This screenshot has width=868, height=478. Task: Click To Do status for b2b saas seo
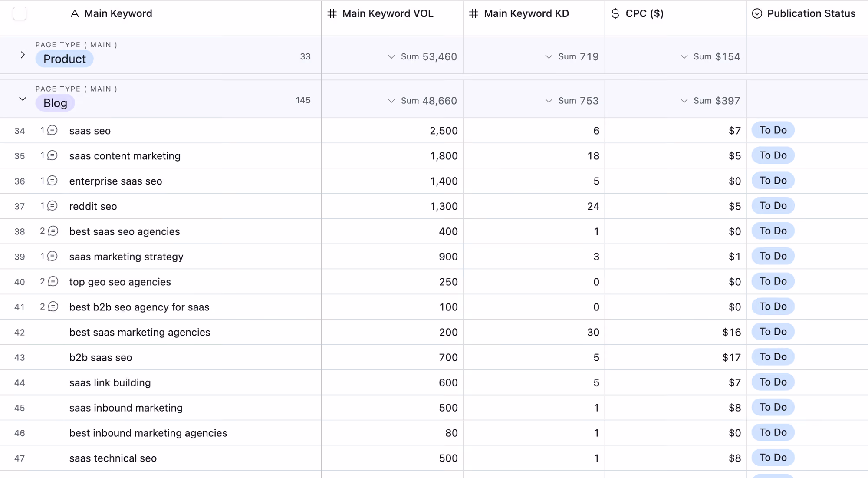click(x=773, y=357)
